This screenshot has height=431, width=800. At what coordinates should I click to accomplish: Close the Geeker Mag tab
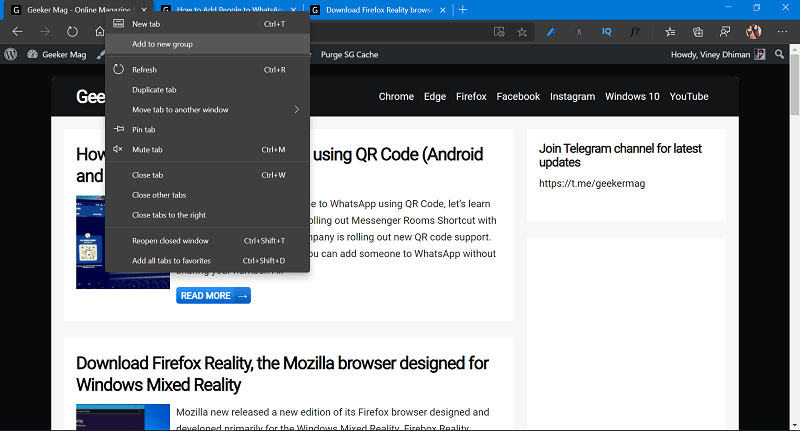(144, 10)
